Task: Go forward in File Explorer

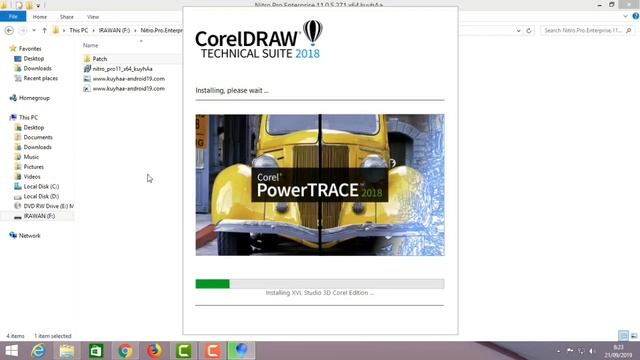Action: pyautogui.click(x=23, y=31)
